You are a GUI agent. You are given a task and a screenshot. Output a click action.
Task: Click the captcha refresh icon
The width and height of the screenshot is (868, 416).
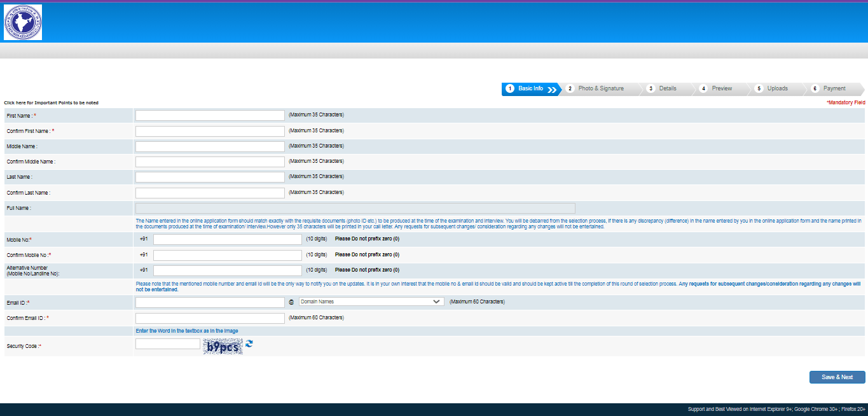pyautogui.click(x=248, y=344)
